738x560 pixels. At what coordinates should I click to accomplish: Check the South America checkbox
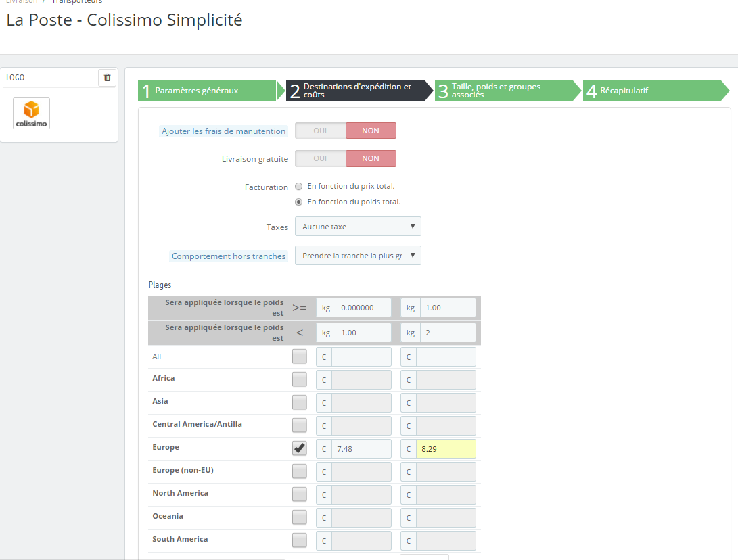[300, 540]
